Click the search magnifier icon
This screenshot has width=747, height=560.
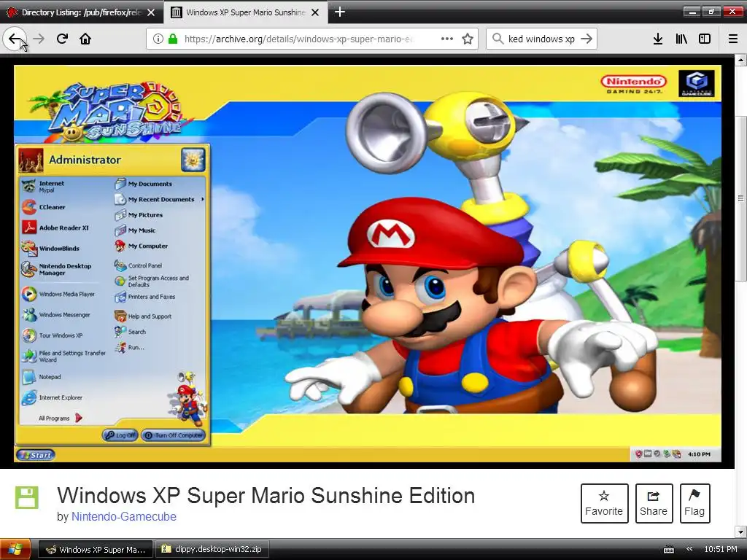tap(498, 39)
